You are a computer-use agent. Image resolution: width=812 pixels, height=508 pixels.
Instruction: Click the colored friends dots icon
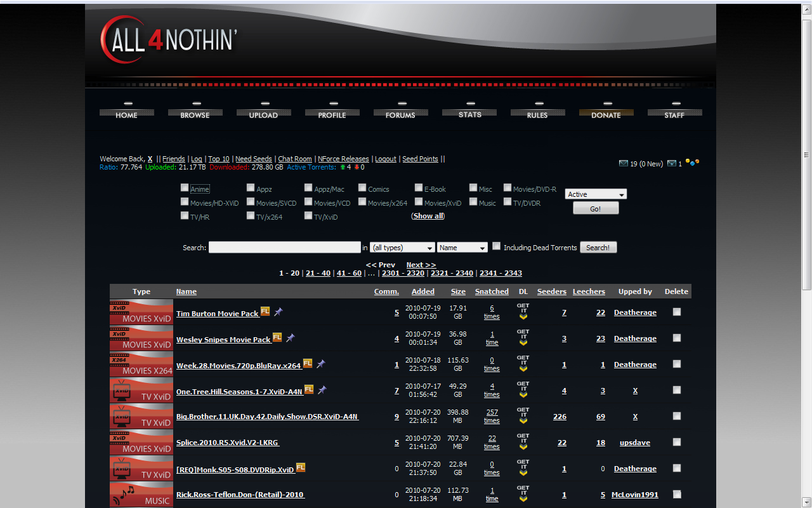click(x=692, y=163)
